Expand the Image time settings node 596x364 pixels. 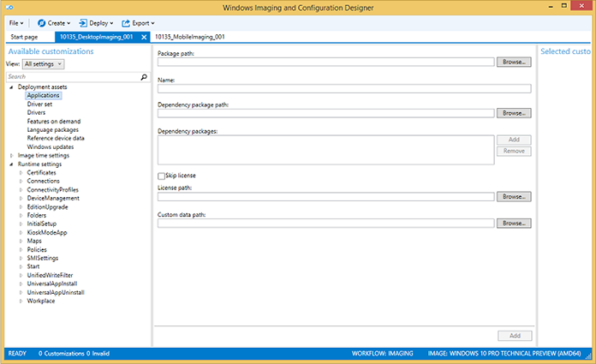tap(11, 156)
